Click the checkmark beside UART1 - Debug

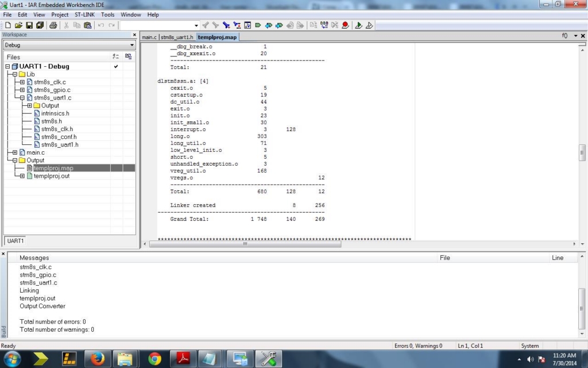point(116,67)
